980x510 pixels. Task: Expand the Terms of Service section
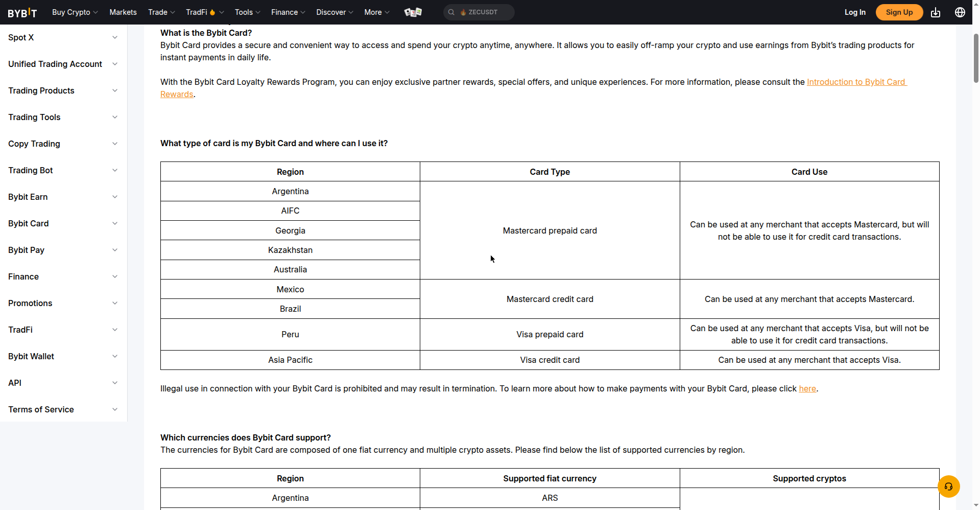click(63, 409)
